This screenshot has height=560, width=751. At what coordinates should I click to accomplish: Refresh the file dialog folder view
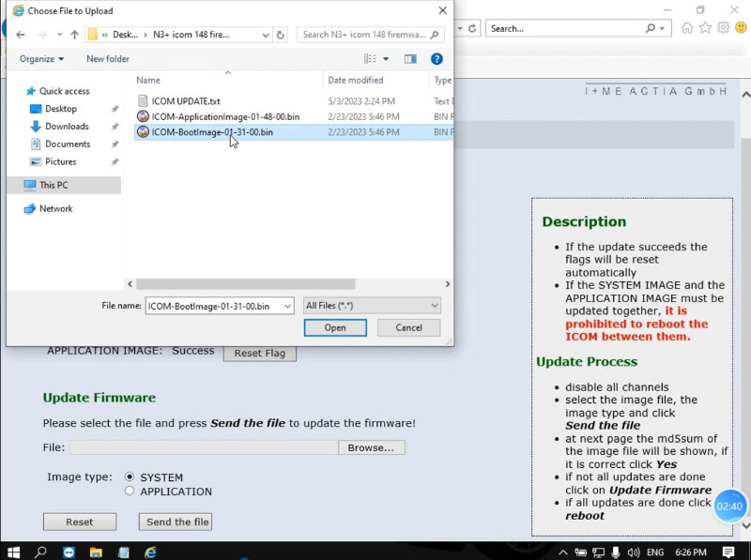281,35
